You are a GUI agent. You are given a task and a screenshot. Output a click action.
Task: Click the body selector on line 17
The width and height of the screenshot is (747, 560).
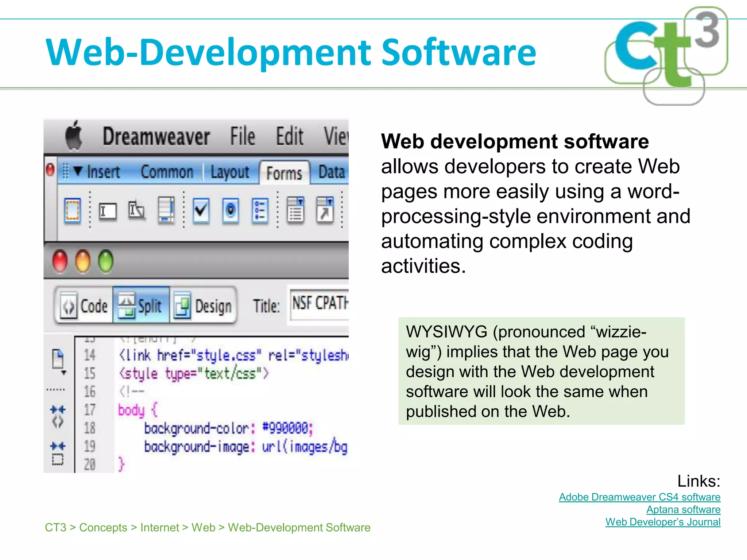click(131, 410)
